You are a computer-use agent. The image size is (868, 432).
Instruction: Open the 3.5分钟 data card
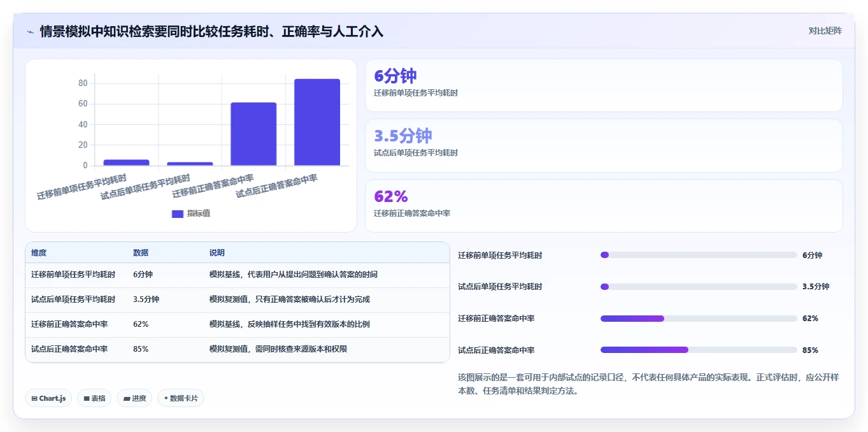point(604,145)
